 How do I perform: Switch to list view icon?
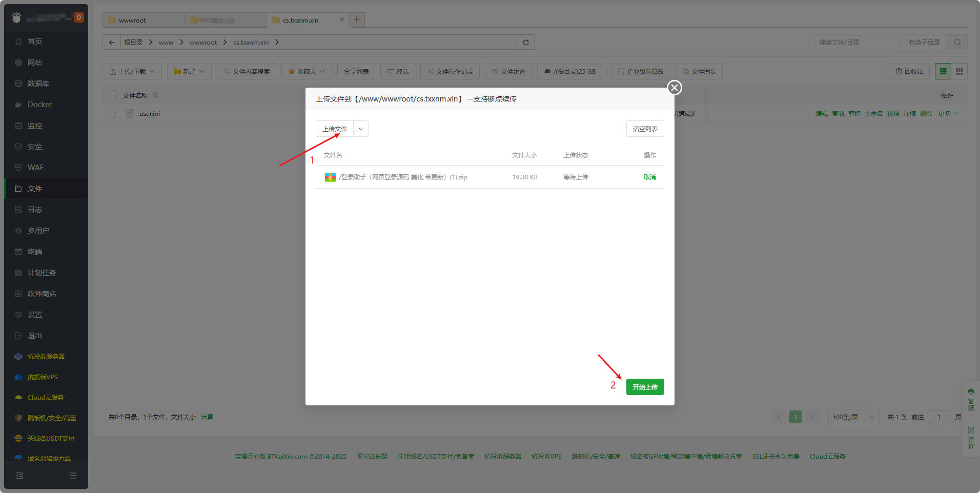tap(943, 71)
